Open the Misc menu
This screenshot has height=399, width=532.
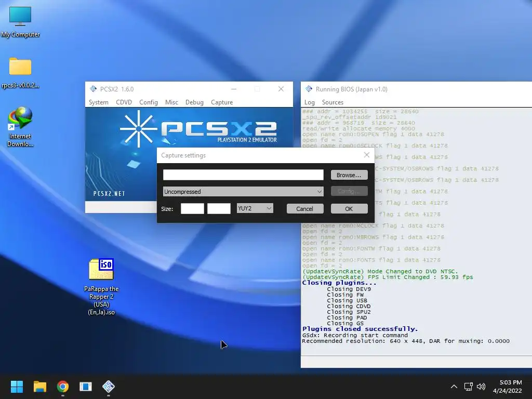point(171,102)
